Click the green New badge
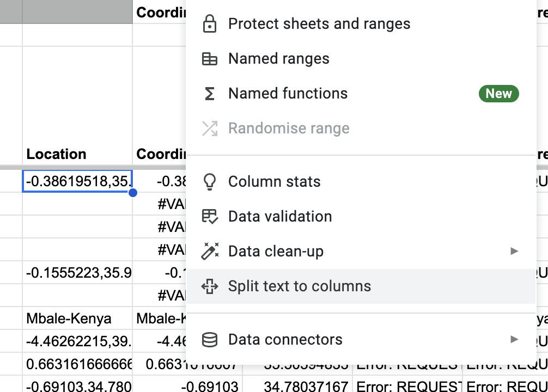548x392 pixels. [499, 94]
